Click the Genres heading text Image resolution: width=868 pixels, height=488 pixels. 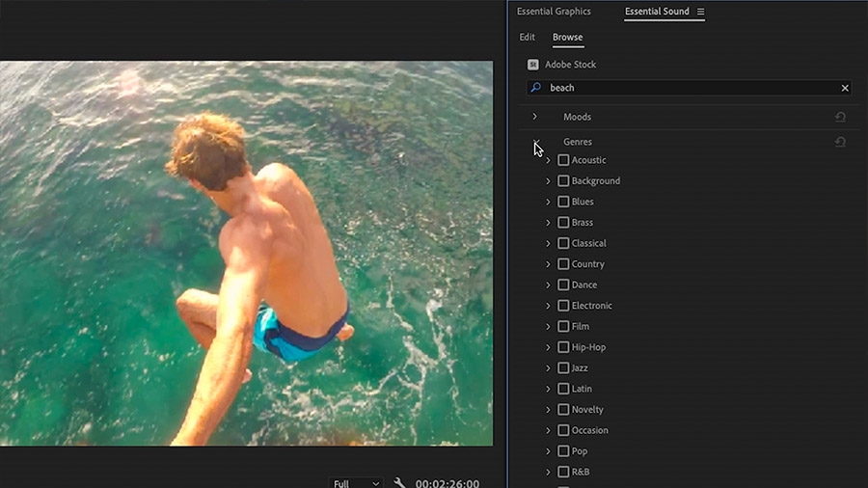(578, 142)
